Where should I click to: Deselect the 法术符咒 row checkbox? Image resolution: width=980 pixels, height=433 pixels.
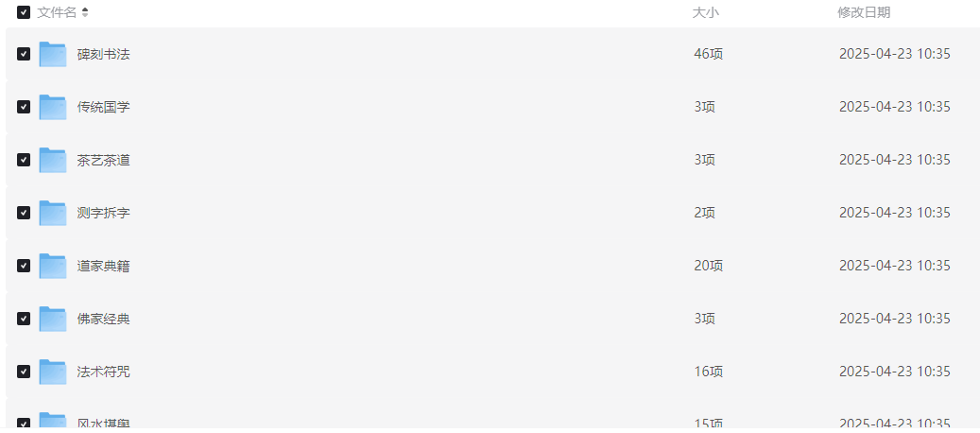pyautogui.click(x=24, y=372)
